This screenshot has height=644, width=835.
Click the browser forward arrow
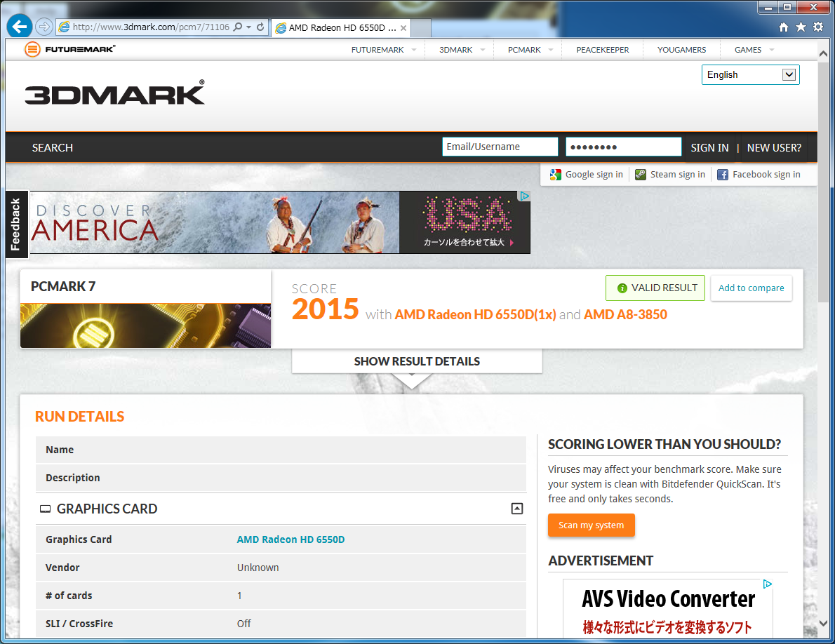coord(44,27)
